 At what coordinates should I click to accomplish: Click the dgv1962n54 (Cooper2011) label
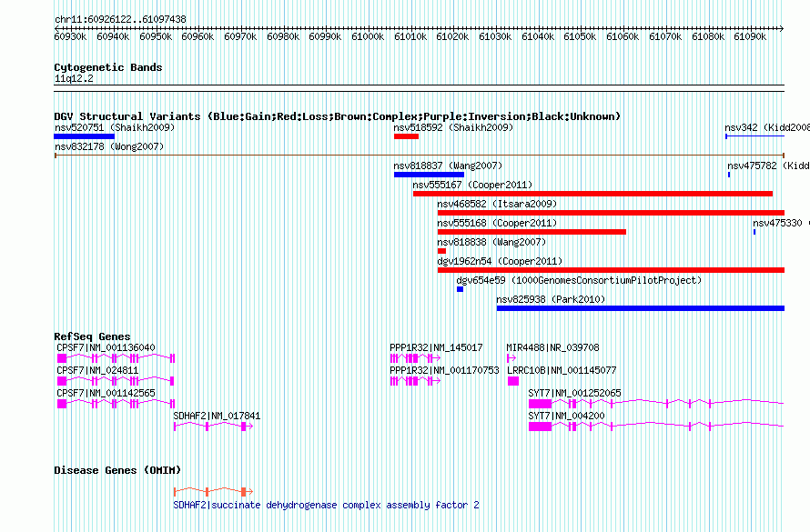[x=500, y=261]
